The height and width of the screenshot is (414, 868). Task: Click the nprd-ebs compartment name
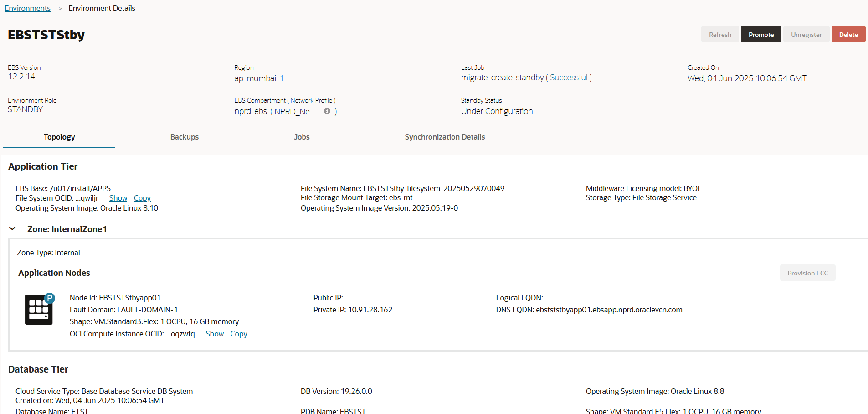[x=251, y=111]
